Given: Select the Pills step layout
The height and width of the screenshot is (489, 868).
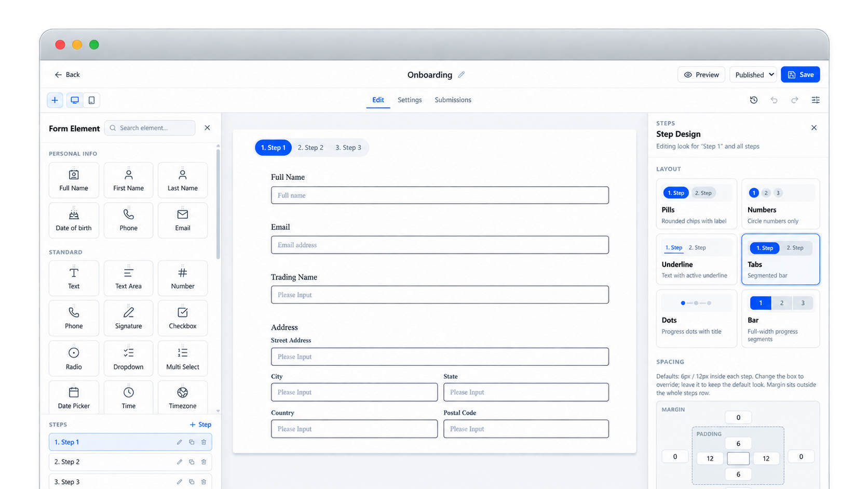Looking at the screenshot, I should 696,204.
